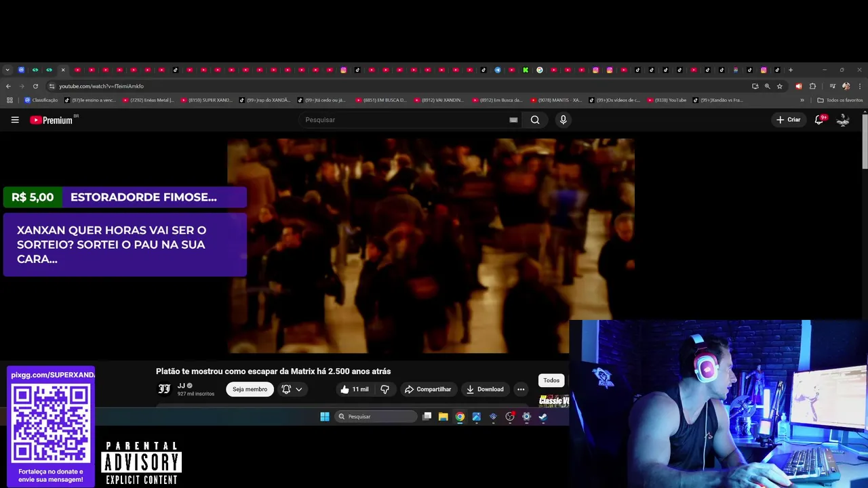
Task: Open Windows Start menu
Action: tap(325, 417)
